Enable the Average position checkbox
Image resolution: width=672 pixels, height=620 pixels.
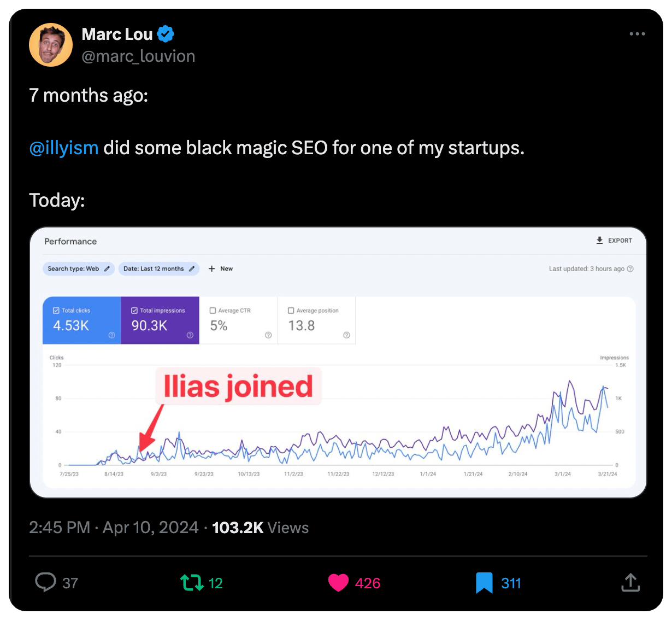[x=291, y=310]
